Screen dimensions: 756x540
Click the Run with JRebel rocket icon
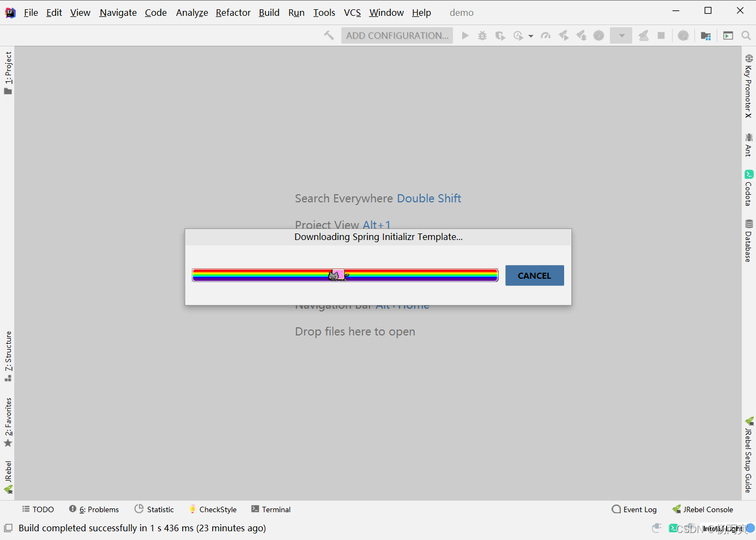coord(564,35)
